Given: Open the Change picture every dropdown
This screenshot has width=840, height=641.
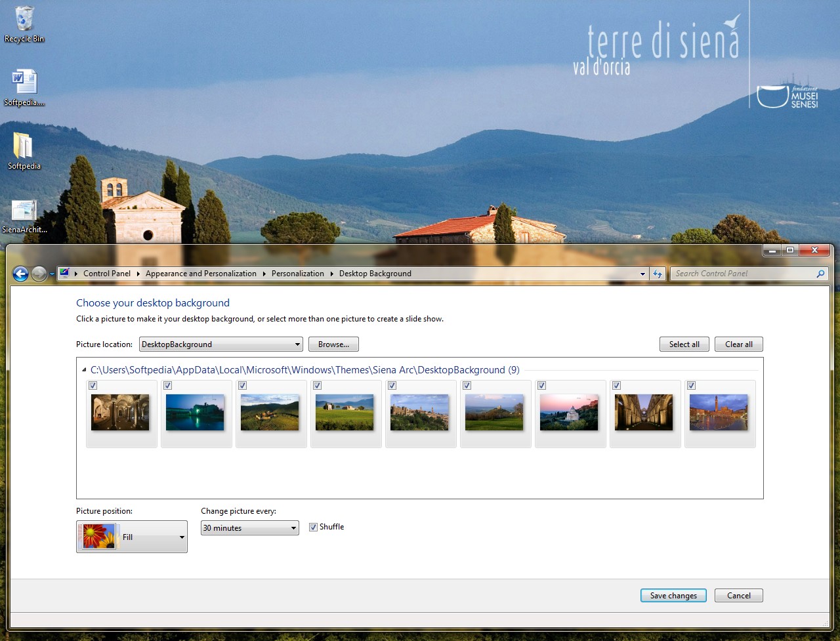Looking at the screenshot, I should click(250, 528).
